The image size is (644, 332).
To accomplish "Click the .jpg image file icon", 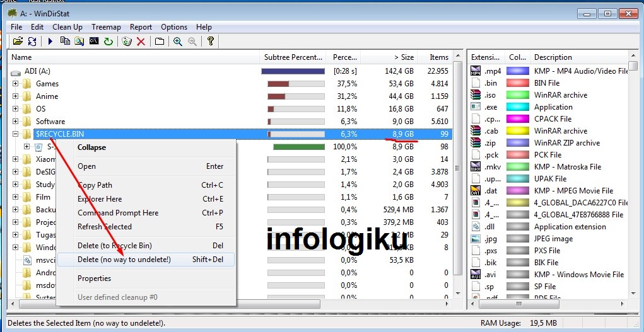I will click(476, 238).
